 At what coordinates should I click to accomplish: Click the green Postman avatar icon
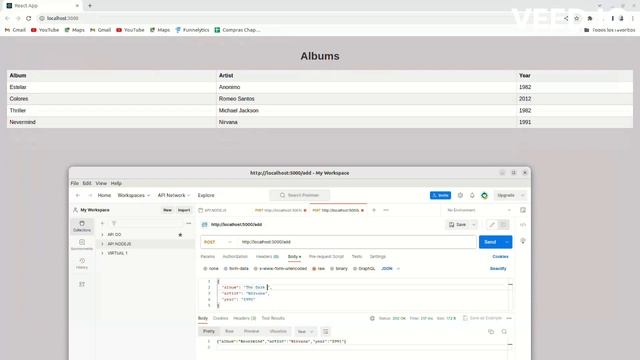click(484, 196)
